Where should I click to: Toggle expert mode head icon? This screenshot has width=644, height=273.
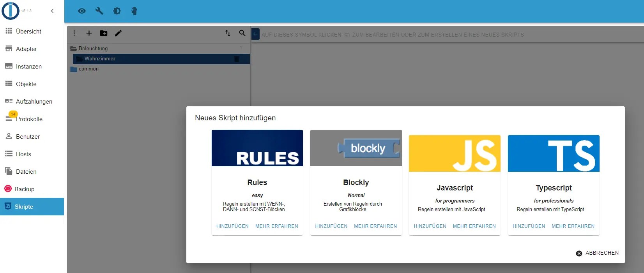134,11
